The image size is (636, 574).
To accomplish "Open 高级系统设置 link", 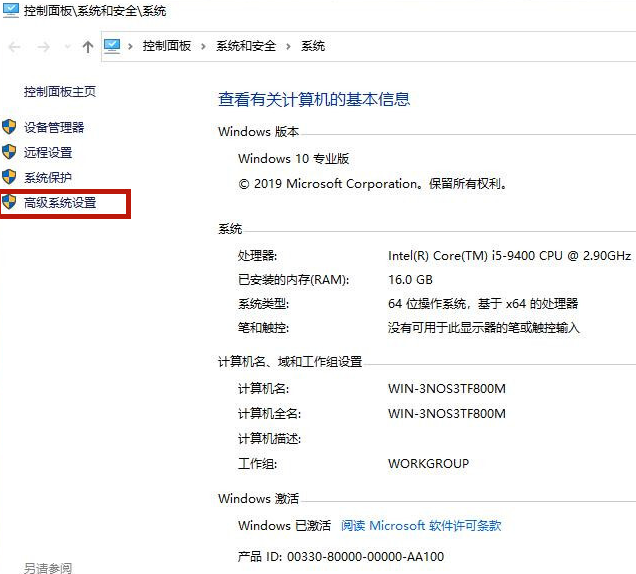I will pos(60,202).
